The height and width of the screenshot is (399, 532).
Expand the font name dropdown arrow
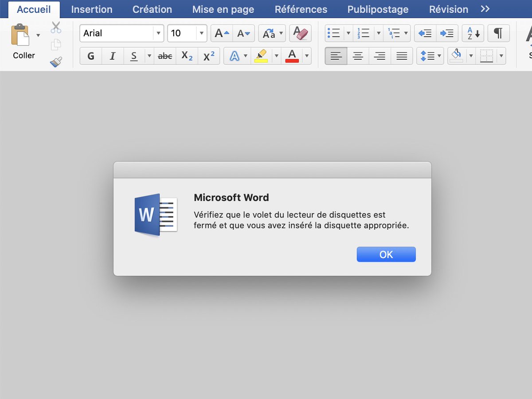(x=159, y=33)
